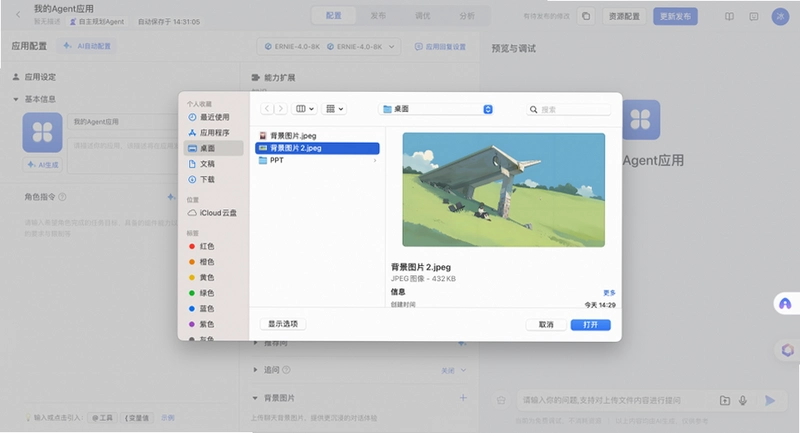Viewport: 800px width, 433px height.
Task: Click the 示例 link at bottom left
Action: [168, 418]
